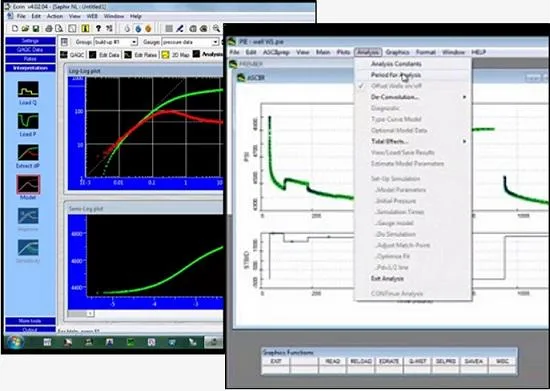This screenshot has width=550, height=391.
Task: Click the Edit Data toolbar button
Action: click(104, 55)
